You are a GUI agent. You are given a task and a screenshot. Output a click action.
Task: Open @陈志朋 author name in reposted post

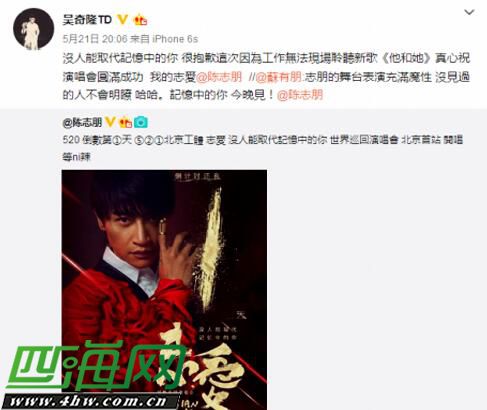82,123
